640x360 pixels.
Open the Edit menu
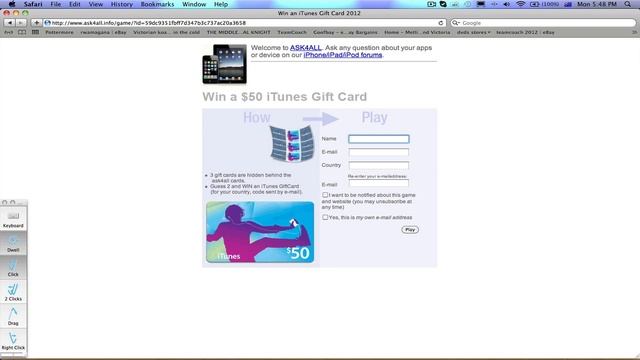(x=75, y=4)
